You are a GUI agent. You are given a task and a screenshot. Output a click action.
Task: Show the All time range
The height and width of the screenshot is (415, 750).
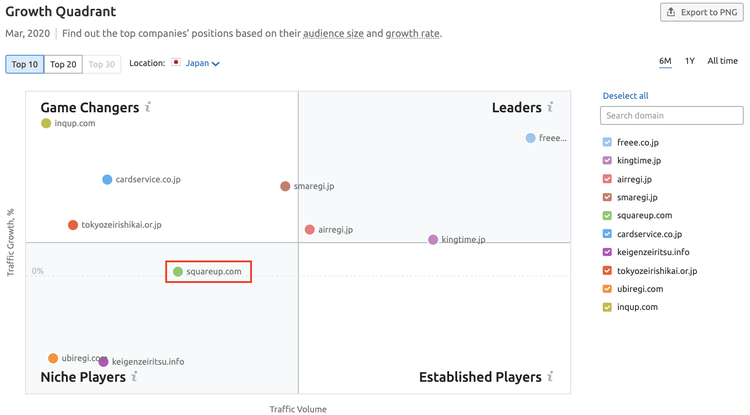[722, 61]
